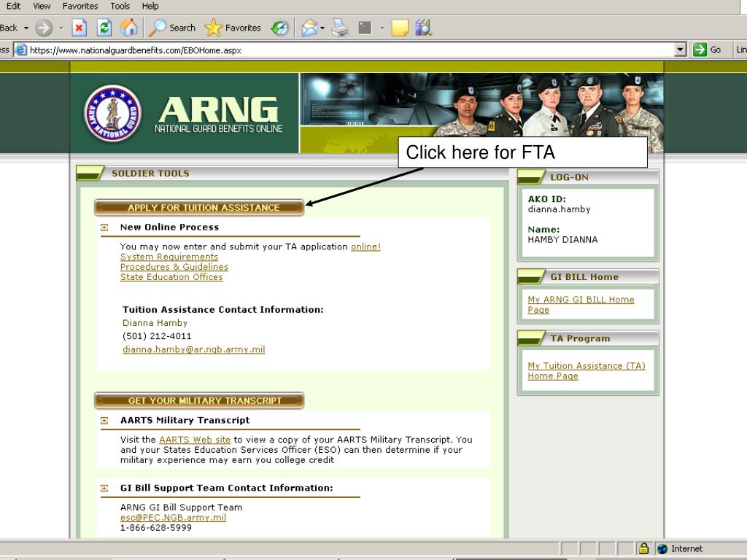This screenshot has width=747, height=560.
Task: Open the address bar URL dropdown
Action: 681,50
